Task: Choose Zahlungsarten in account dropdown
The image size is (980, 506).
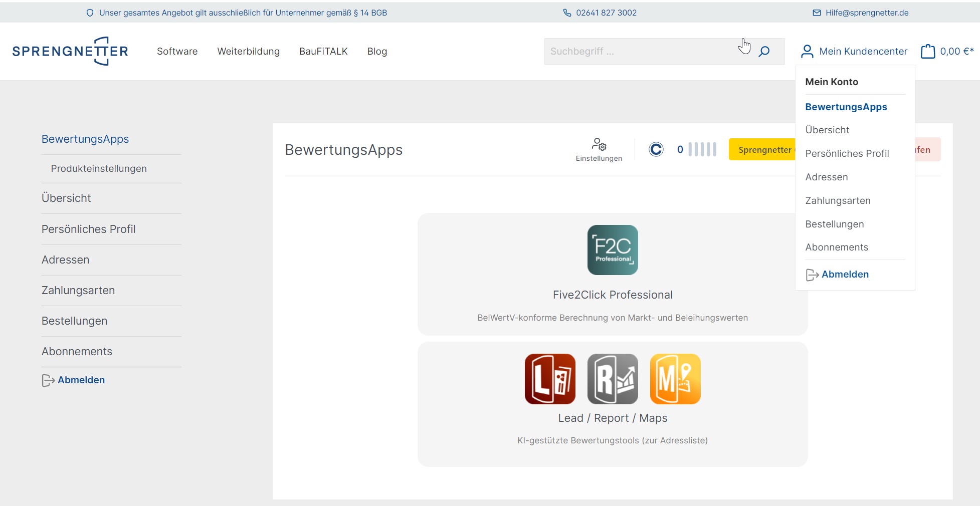Action: coord(838,200)
